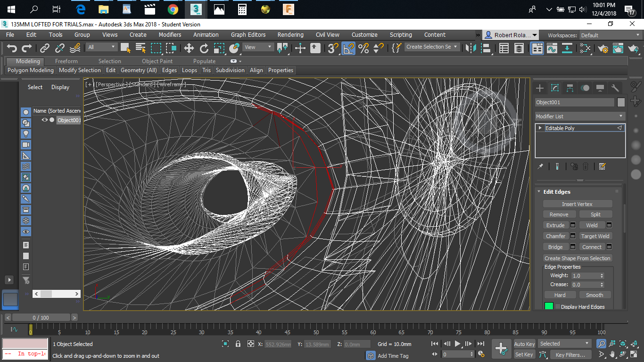Open the View reference coordinate dropdown
This screenshot has width=644, height=362.
258,47
